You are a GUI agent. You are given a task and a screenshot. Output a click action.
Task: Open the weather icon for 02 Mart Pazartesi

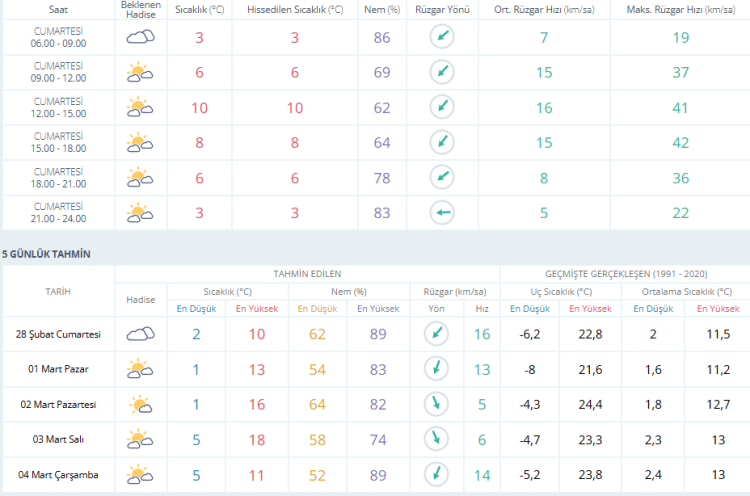click(x=140, y=404)
